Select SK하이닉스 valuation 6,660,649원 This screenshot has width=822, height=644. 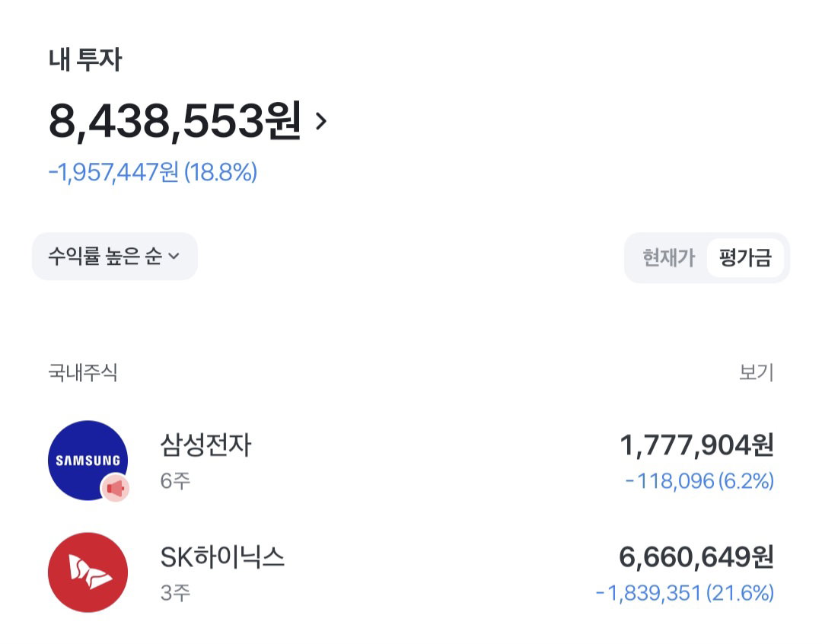coord(696,557)
